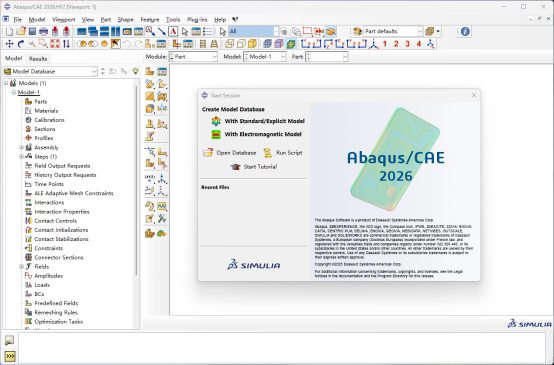Open the Part defaults color dropdown

[393, 31]
